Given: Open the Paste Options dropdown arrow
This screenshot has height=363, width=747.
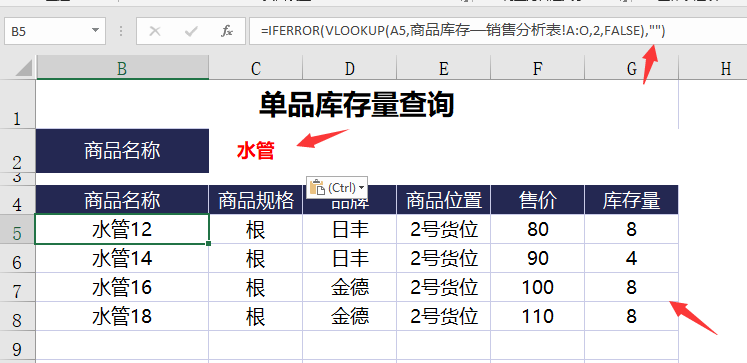Looking at the screenshot, I should tap(362, 188).
